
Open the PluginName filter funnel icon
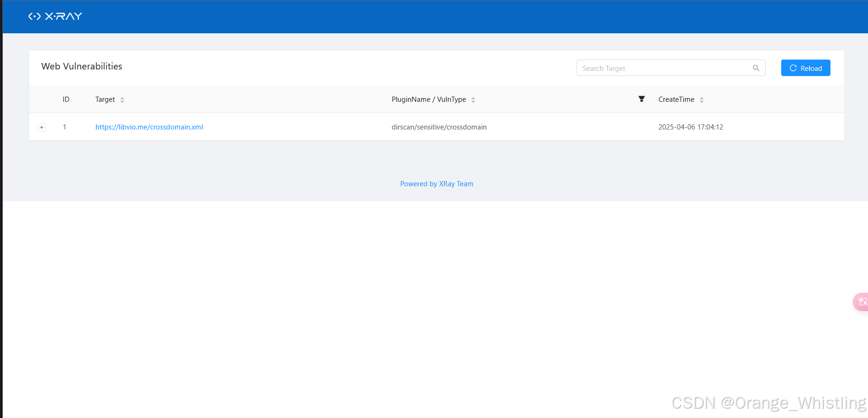(641, 99)
